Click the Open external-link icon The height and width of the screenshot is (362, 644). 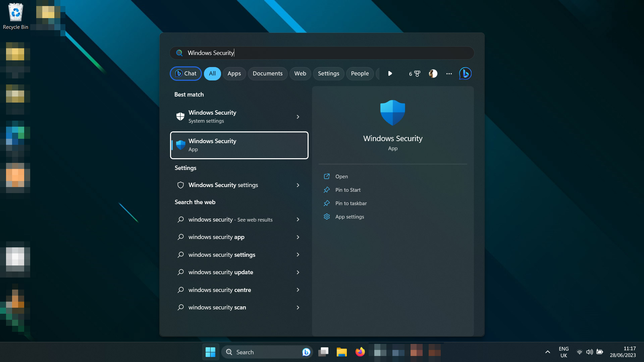[327, 176]
